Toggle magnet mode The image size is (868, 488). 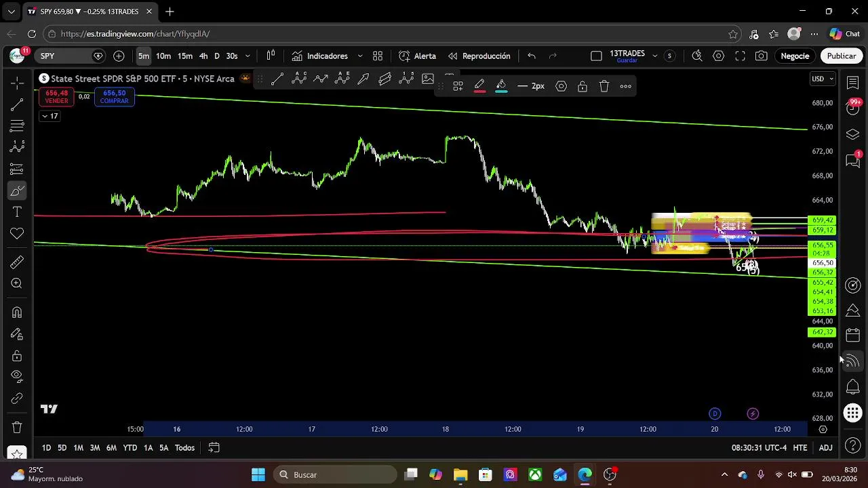(17, 312)
